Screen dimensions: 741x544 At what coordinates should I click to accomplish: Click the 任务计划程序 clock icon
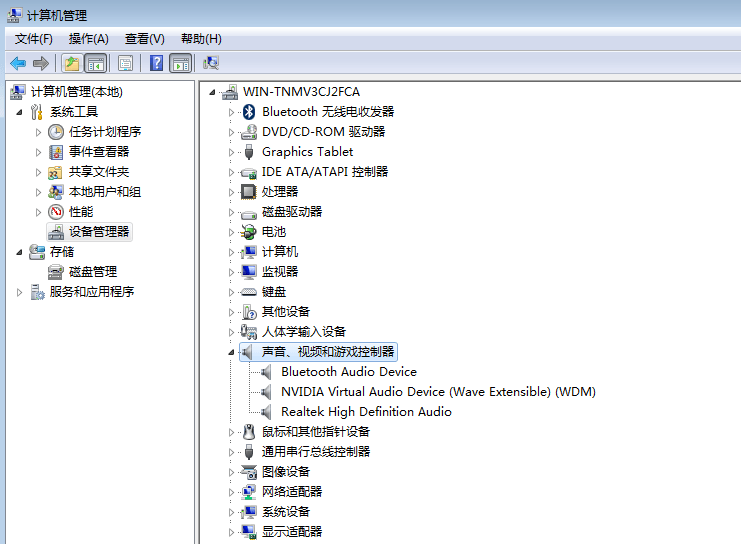pyautogui.click(x=56, y=132)
